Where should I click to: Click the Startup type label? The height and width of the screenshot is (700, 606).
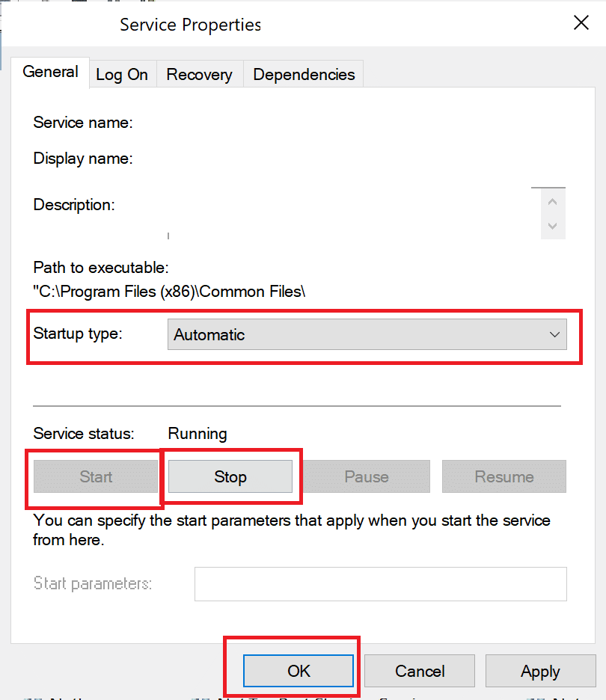77,334
